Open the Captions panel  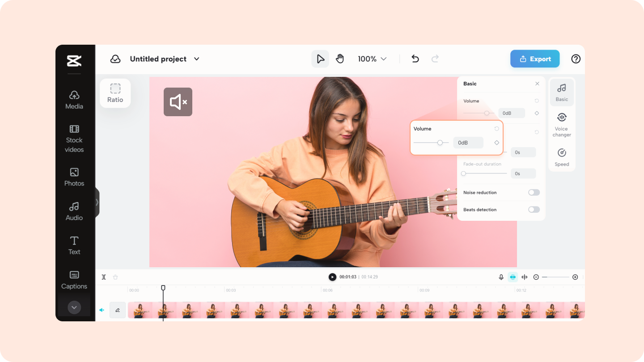74,279
